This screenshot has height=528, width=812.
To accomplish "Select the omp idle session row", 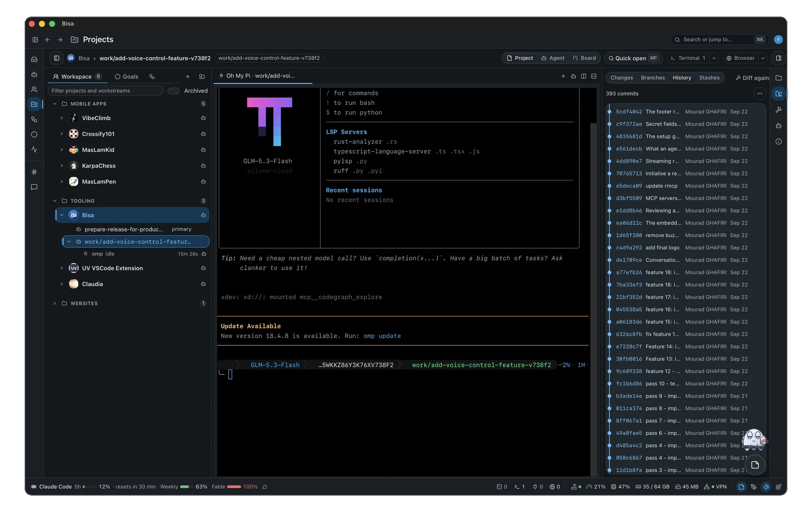I will tap(138, 254).
